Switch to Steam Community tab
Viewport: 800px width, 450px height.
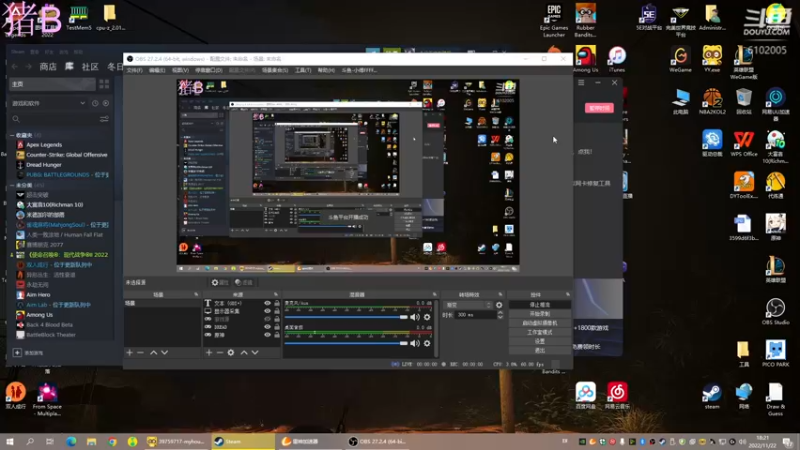[90, 67]
